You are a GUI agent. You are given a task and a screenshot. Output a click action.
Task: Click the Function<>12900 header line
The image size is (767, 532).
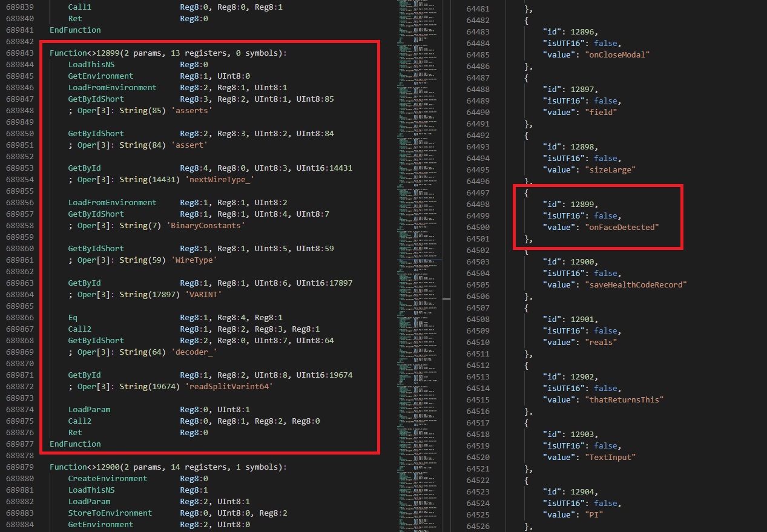[x=168, y=467]
